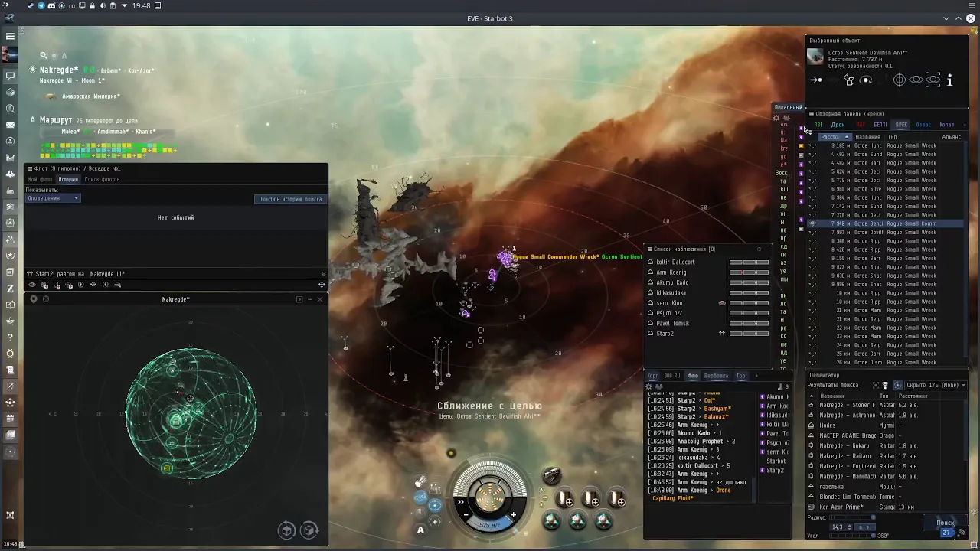The width and height of the screenshot is (980, 551).
Task: Open the mail envelope icon in Neocom
Action: pos(10,125)
